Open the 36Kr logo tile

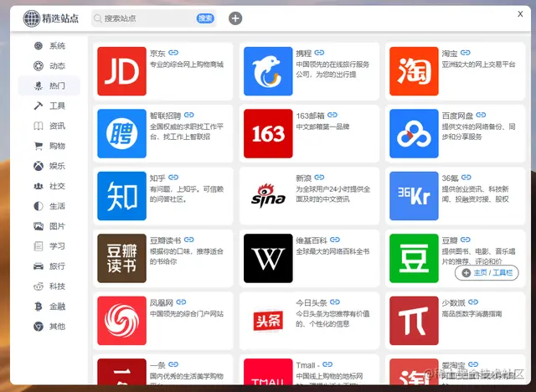pos(414,196)
